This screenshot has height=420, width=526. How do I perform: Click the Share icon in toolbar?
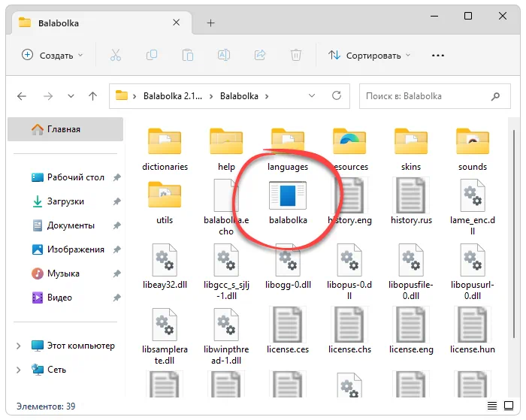pyautogui.click(x=260, y=55)
